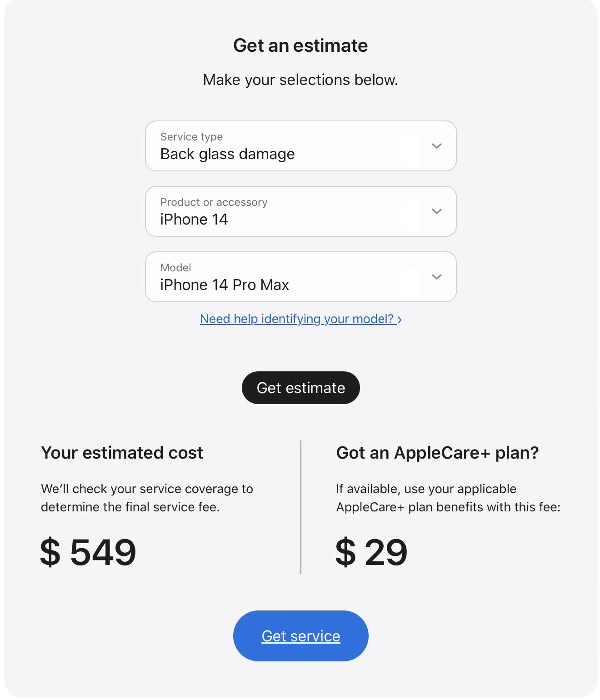Select the Back glass damage value
This screenshot has width=600, height=700.
[227, 154]
